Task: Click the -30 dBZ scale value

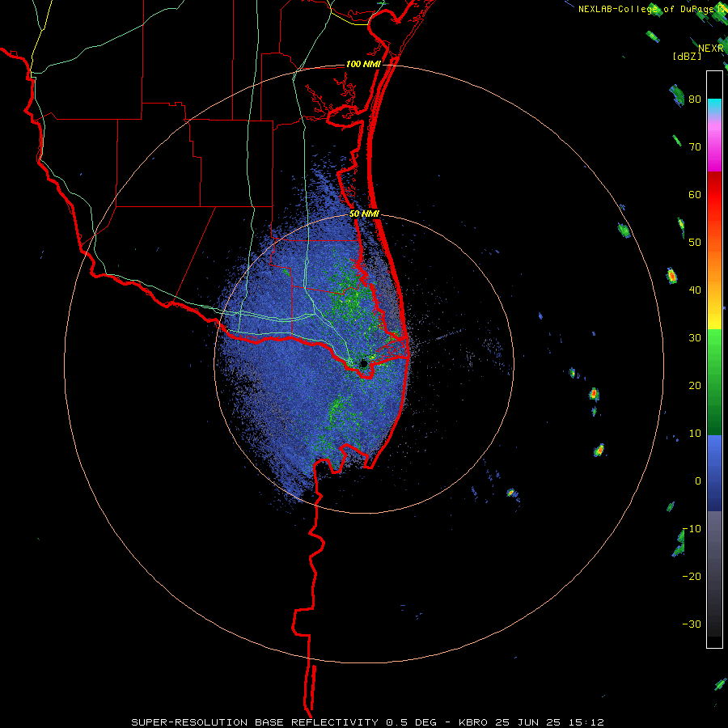Action: coord(692,624)
